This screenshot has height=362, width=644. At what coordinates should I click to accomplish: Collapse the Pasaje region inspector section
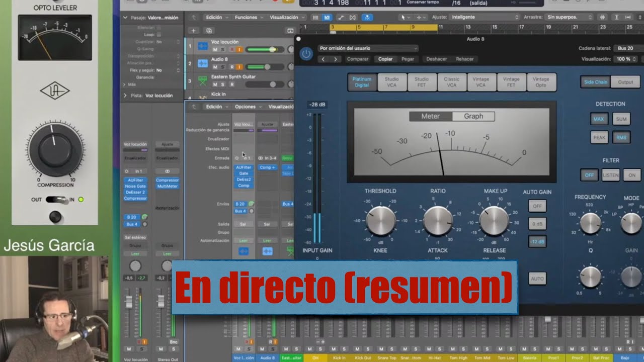(x=125, y=18)
